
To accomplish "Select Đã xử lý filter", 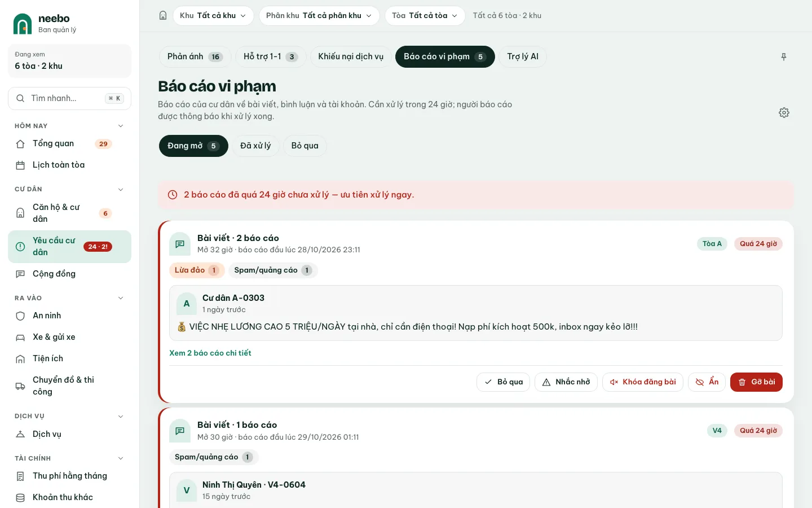I will [255, 146].
